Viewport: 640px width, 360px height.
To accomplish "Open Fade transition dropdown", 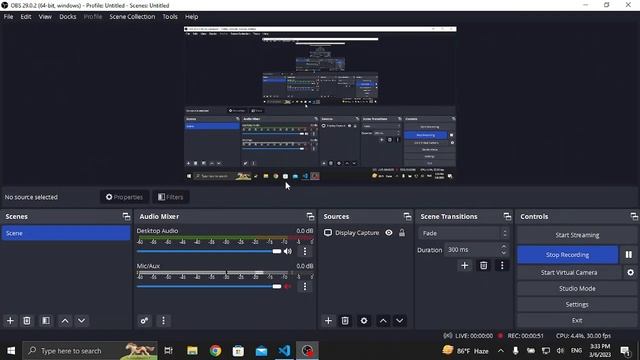I will tap(464, 233).
